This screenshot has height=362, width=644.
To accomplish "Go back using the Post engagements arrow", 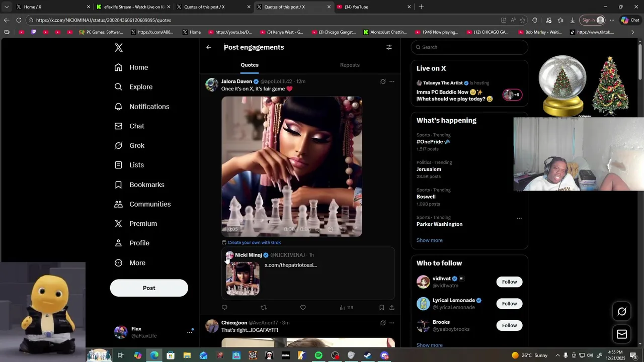I will 209,47.
